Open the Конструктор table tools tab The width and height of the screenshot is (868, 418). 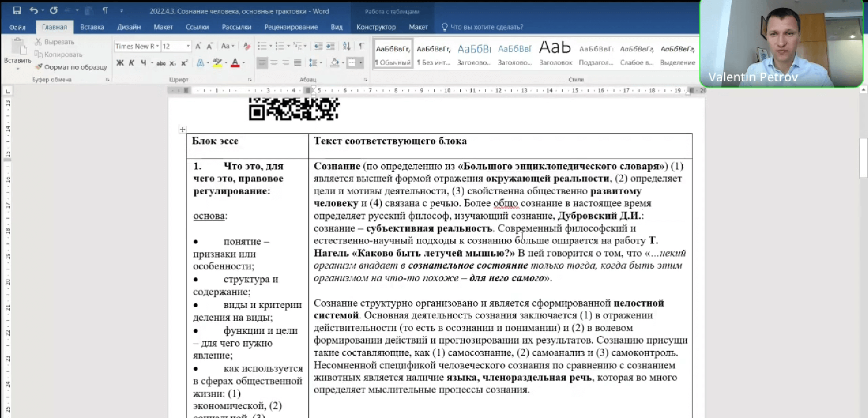(376, 27)
